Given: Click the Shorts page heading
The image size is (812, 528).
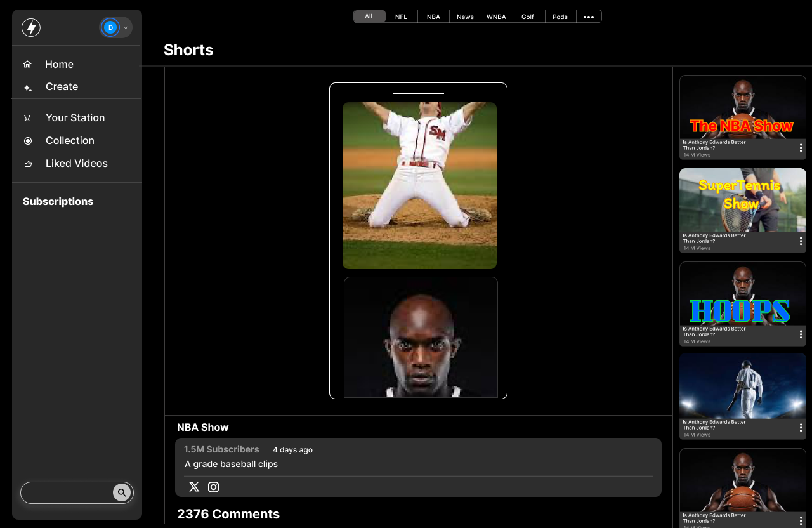Looking at the screenshot, I should (x=188, y=50).
